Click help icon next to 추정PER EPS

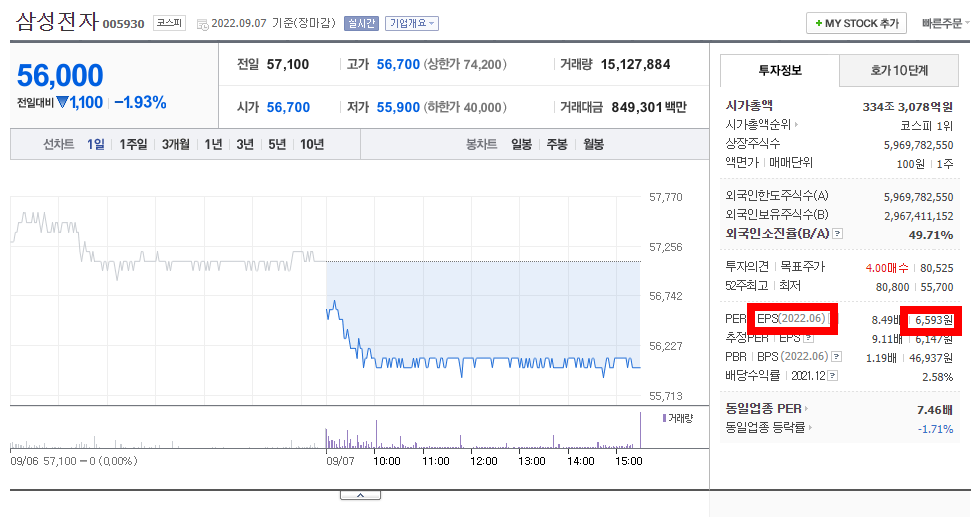809,338
